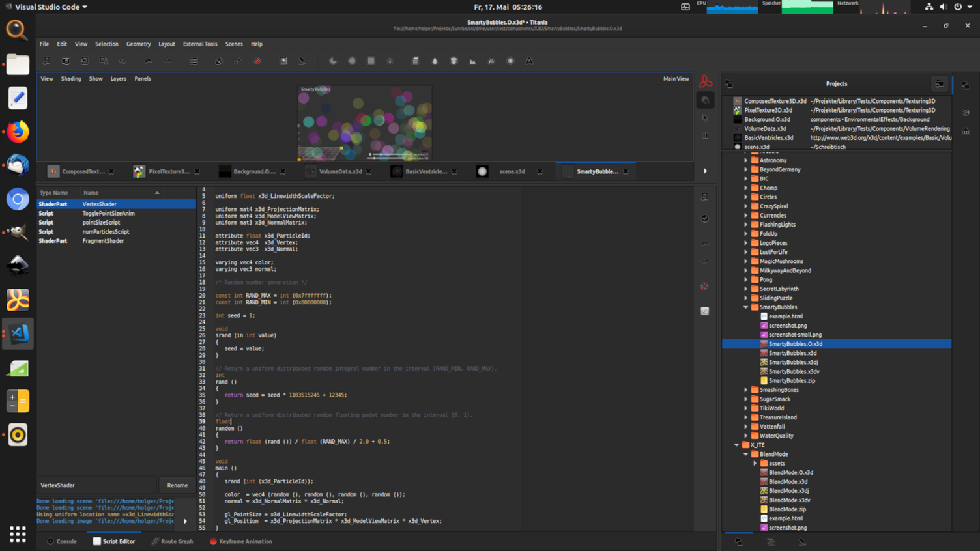The image size is (980, 551).
Task: Insert an ElevationGrid via the mountain toolbar icon
Action: pyautogui.click(x=472, y=61)
